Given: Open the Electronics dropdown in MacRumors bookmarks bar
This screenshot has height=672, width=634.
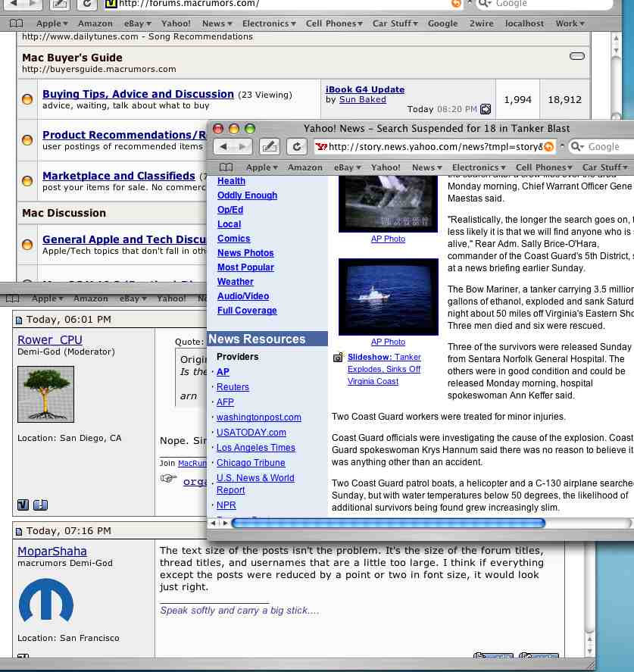Looking at the screenshot, I should coord(269,23).
